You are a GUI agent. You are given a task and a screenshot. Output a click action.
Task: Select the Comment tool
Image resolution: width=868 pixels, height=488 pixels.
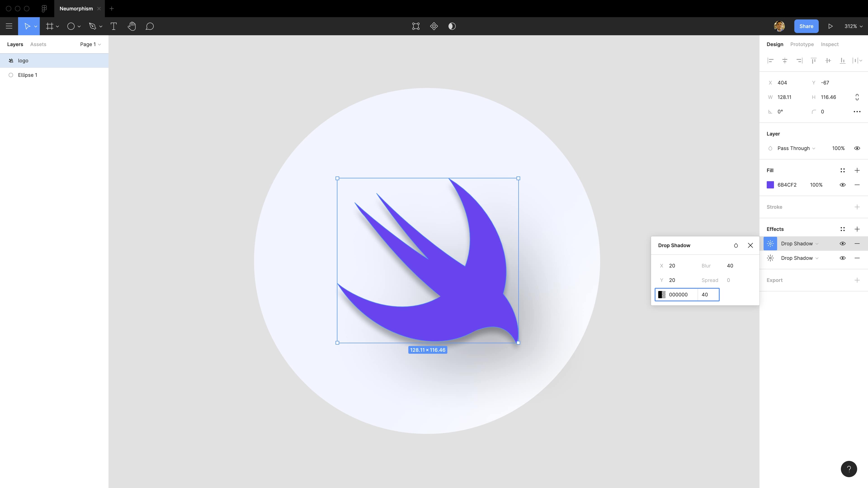(x=150, y=26)
